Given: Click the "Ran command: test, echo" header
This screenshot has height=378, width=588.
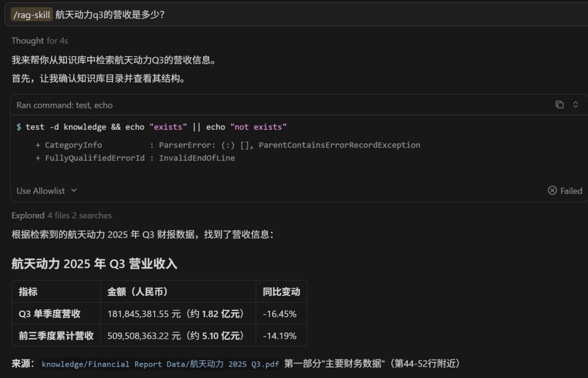Looking at the screenshot, I should click(x=65, y=105).
